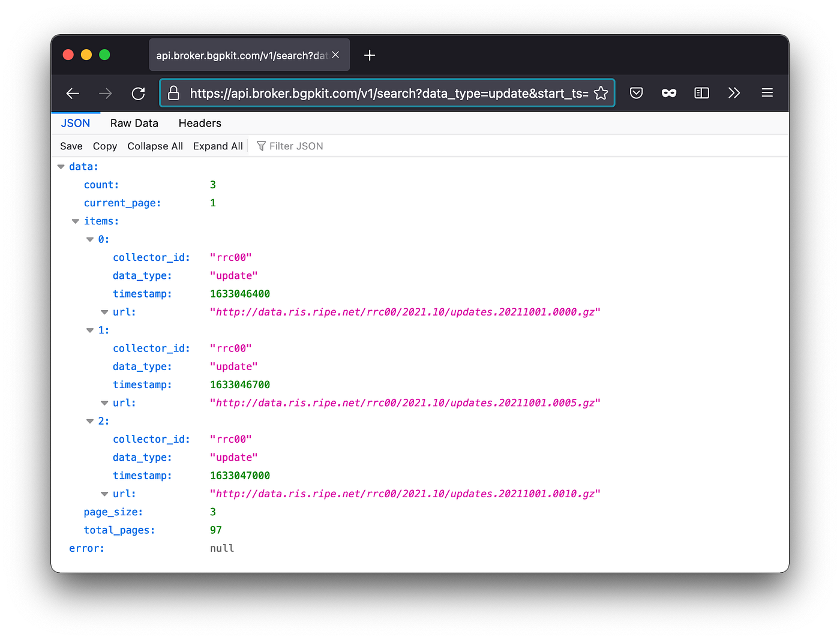Bookmark this page with the star
The width and height of the screenshot is (840, 640).
(601, 93)
